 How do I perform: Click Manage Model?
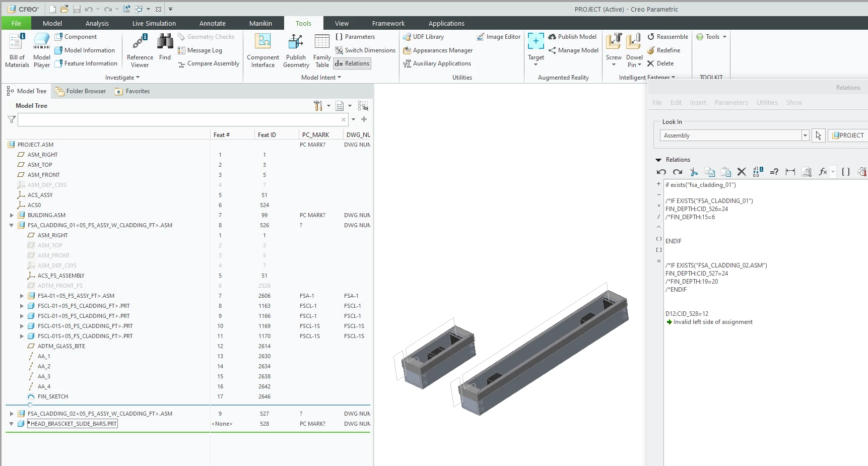point(573,50)
